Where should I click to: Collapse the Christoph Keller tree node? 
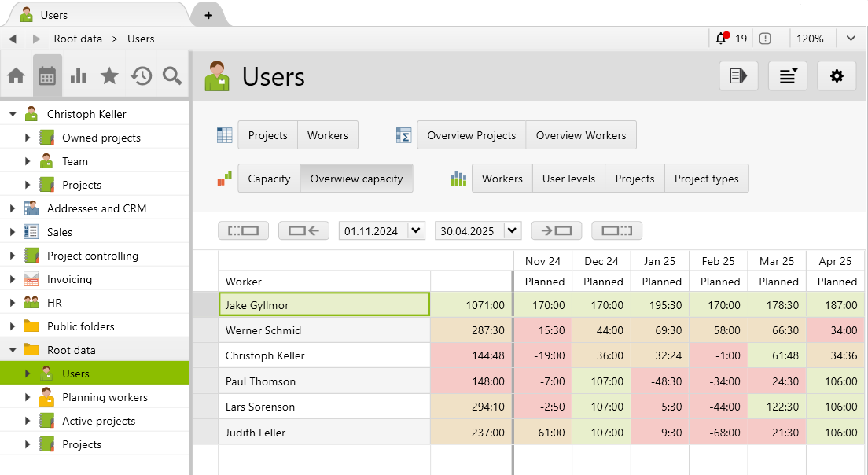[12, 113]
